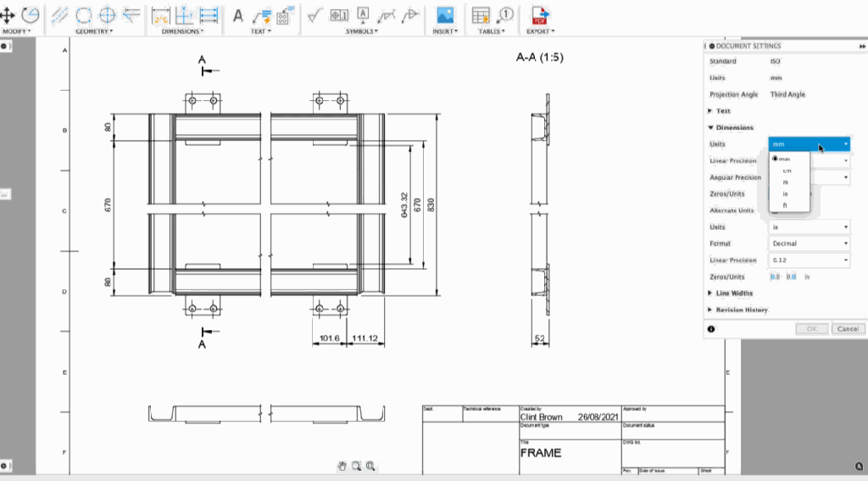Toggle leading zeros for alternate units
The image size is (868, 481).
point(776,277)
